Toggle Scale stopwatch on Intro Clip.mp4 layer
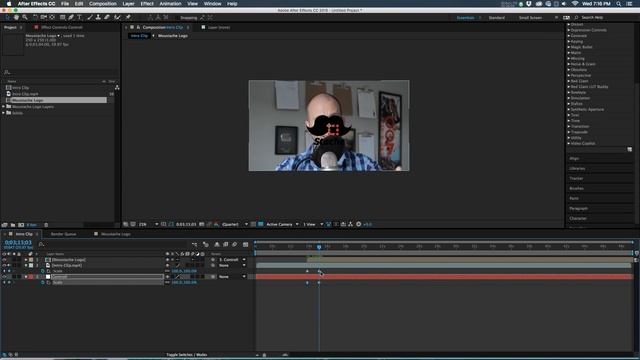Image resolution: width=640 pixels, height=360 pixels. pyautogui.click(x=43, y=271)
